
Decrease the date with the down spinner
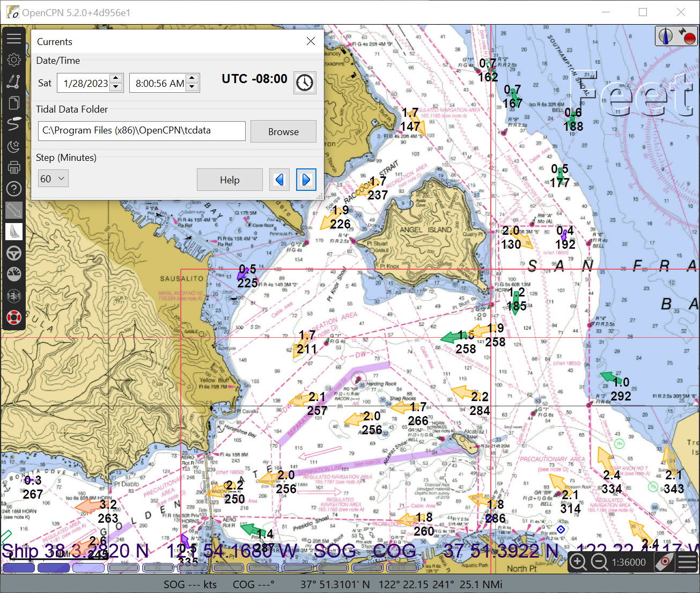coord(117,87)
